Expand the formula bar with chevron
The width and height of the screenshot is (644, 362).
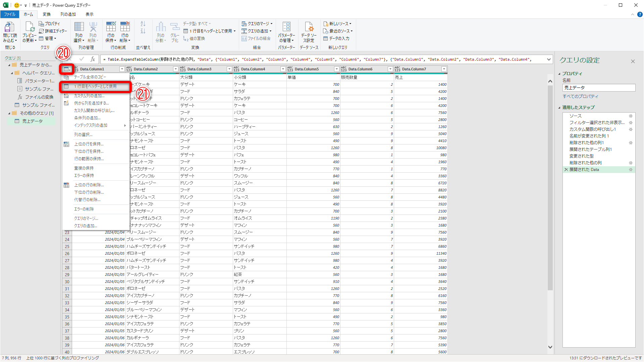[549, 59]
